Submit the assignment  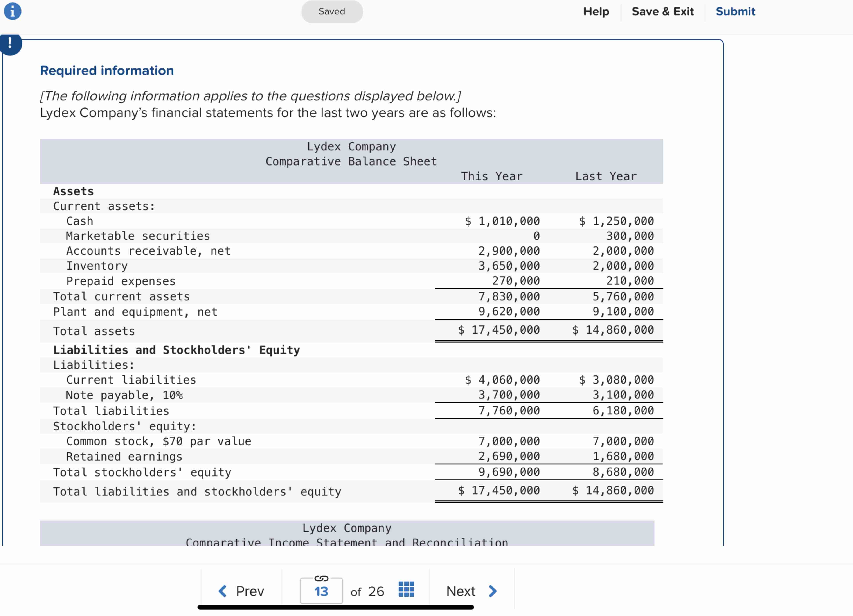(x=735, y=11)
